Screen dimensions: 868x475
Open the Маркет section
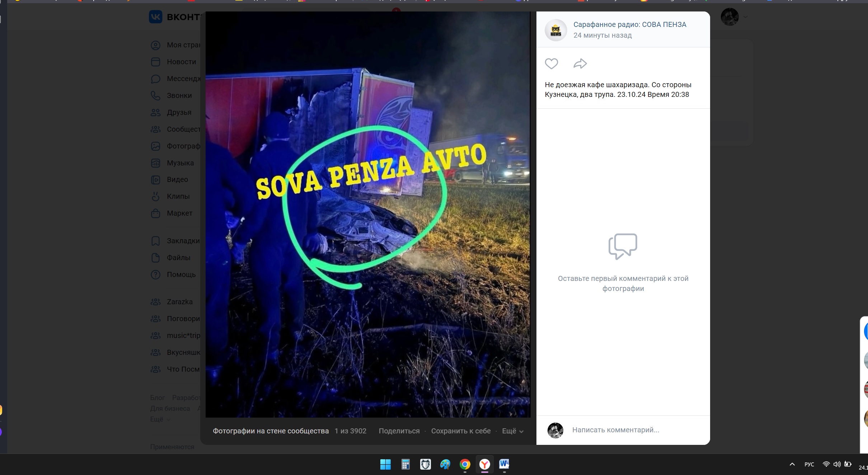[x=155, y=213]
